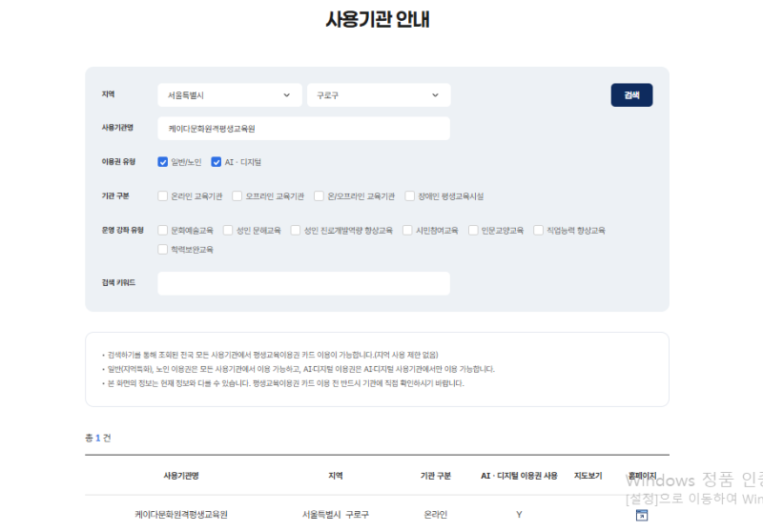Screen dimensions: 763x532
Task: Check the 직업능력 향상교육 checkbox
Action: (x=538, y=230)
